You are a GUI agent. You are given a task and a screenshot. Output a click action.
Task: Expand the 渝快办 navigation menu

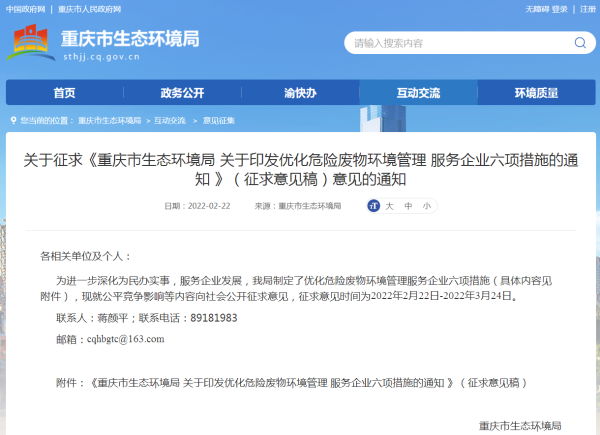300,93
